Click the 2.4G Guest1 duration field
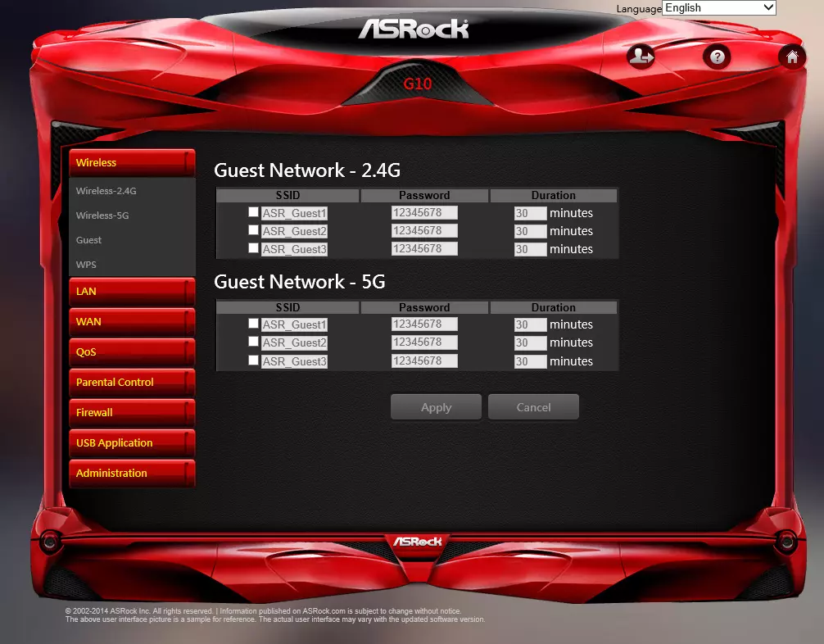 pyautogui.click(x=530, y=213)
